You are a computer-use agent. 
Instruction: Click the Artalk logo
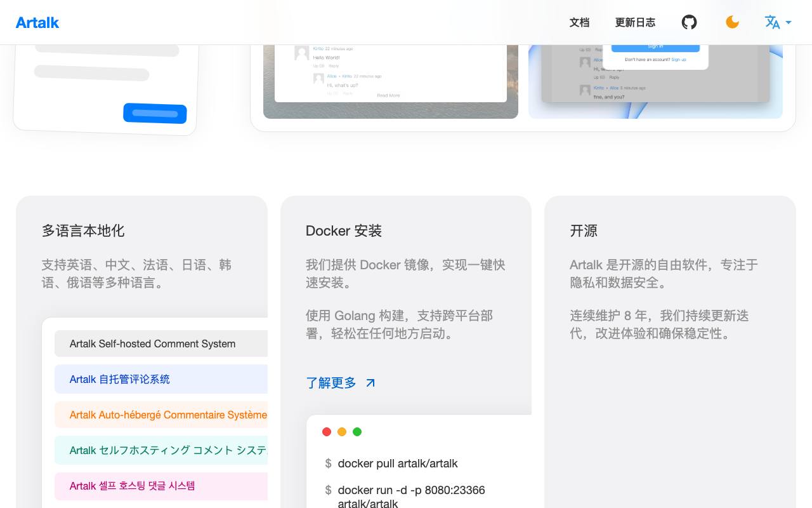tap(37, 22)
